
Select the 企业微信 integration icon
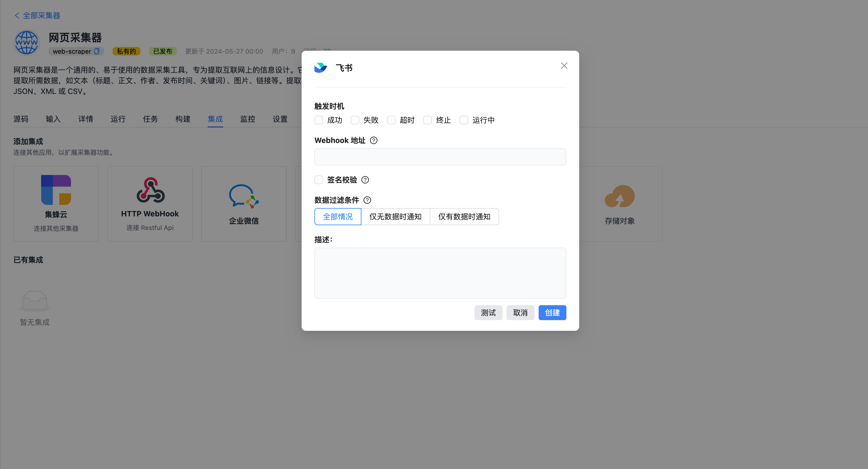244,196
